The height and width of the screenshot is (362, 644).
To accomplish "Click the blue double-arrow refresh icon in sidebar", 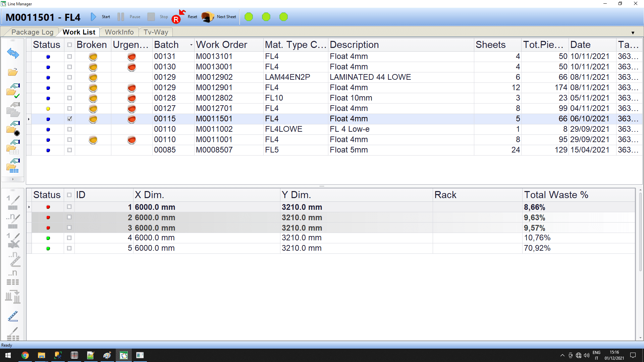I will [x=13, y=53].
